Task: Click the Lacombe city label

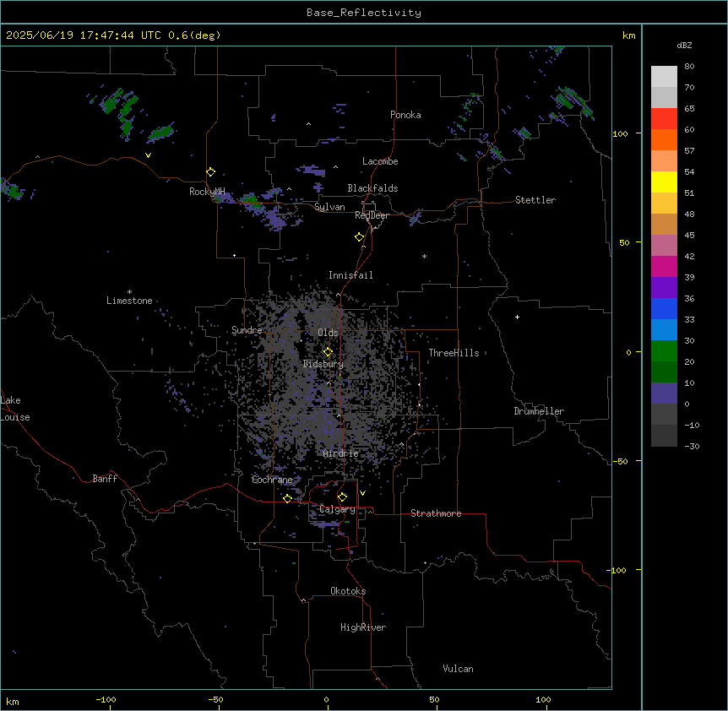Action: click(380, 161)
